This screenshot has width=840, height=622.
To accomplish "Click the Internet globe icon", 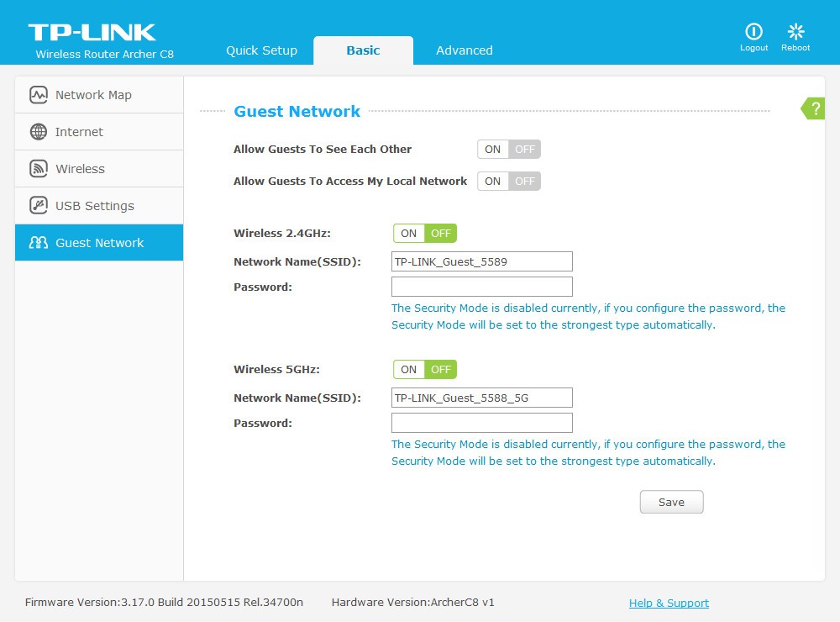I will pyautogui.click(x=38, y=132).
